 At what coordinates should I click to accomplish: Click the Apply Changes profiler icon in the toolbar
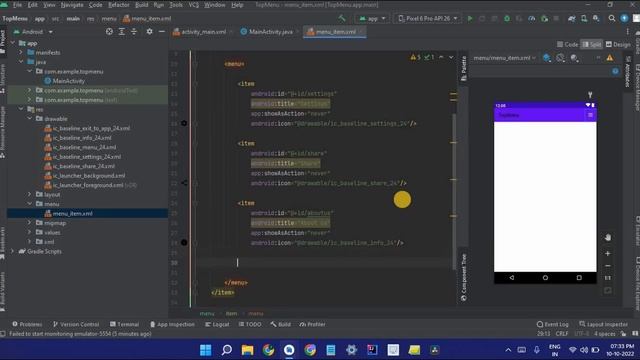(531, 18)
